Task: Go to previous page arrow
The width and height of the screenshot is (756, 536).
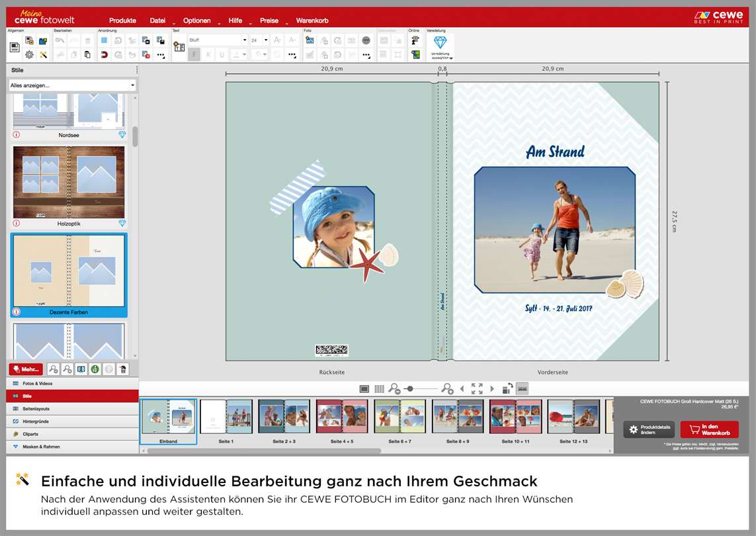Action: [x=462, y=389]
